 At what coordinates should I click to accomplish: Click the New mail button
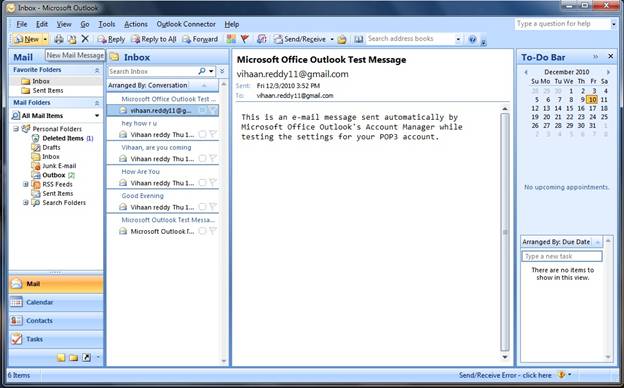(x=27, y=39)
